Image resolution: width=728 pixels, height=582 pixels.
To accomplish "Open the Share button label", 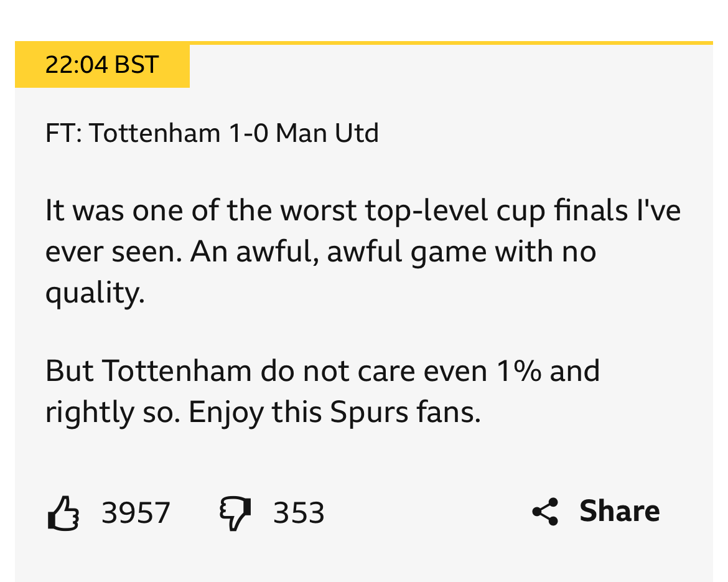I will point(619,512).
